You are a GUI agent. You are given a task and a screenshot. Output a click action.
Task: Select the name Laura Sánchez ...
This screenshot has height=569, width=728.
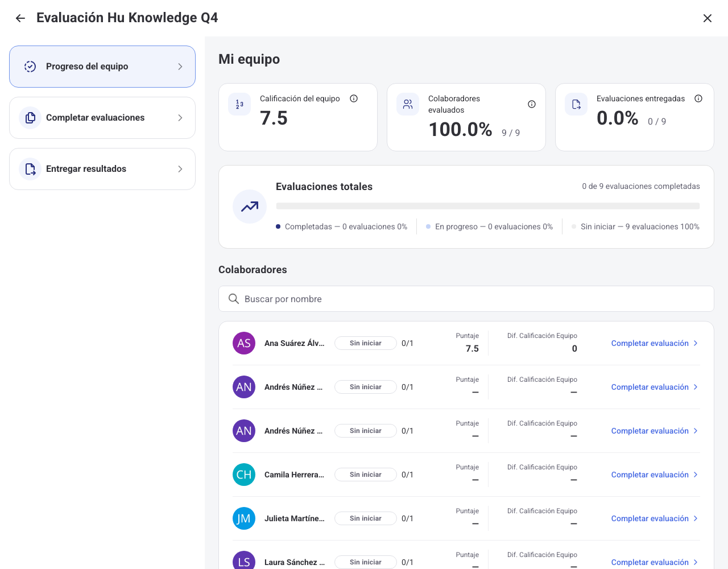click(295, 562)
